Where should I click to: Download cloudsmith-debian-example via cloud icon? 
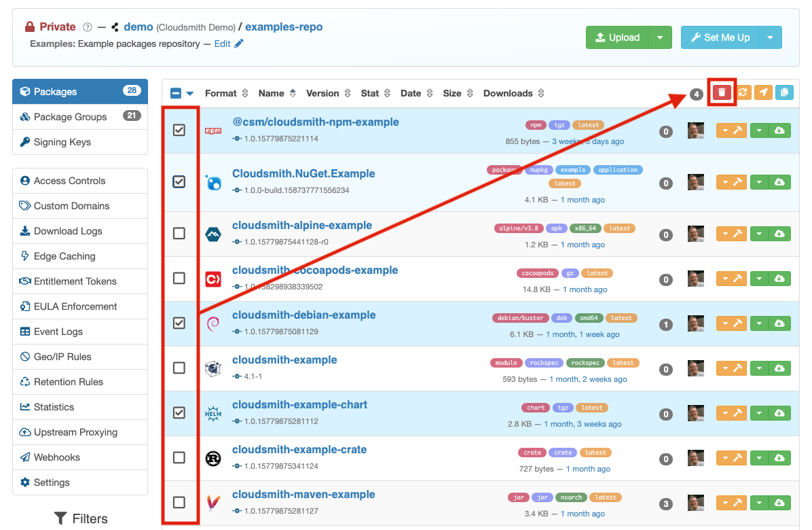click(779, 324)
